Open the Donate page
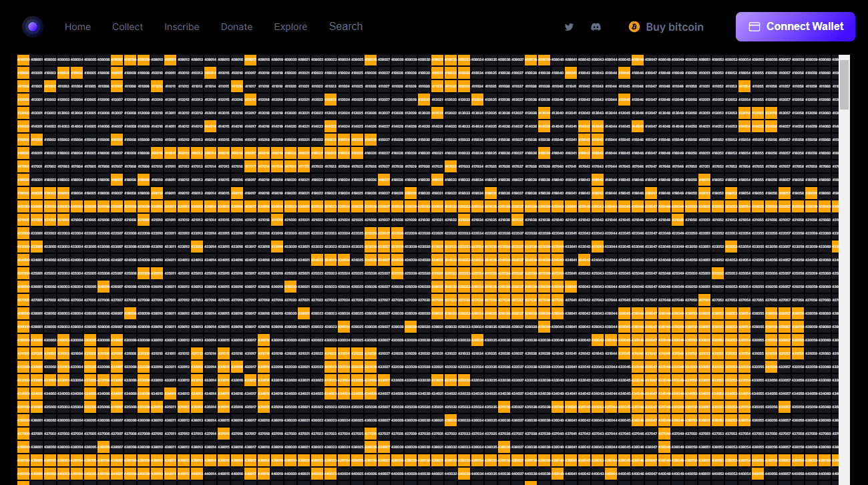This screenshot has height=485, width=868. point(236,27)
